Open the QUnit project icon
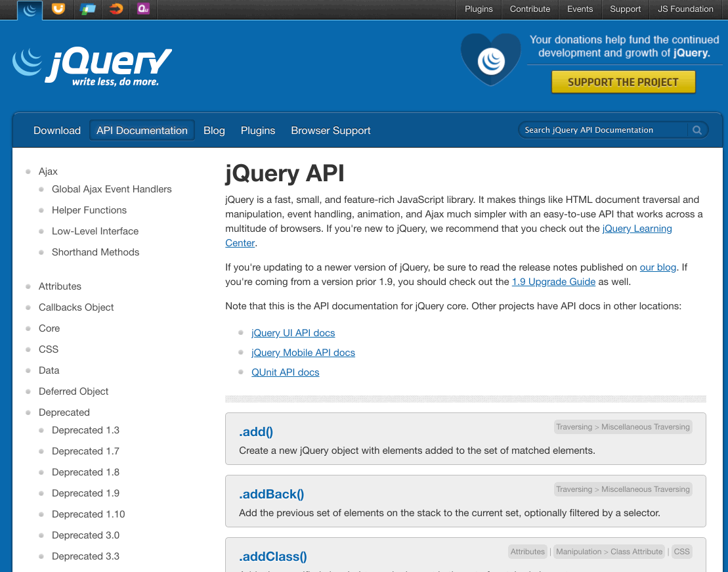 click(x=144, y=9)
